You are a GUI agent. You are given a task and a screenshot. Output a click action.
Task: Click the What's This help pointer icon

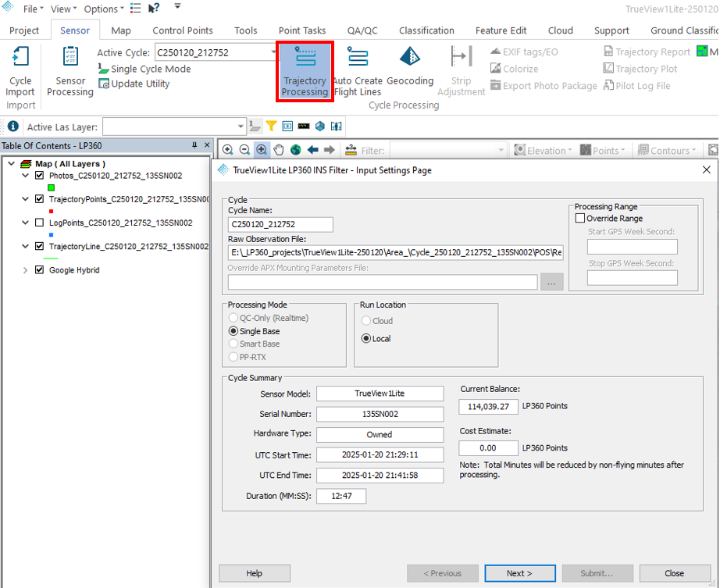154,9
